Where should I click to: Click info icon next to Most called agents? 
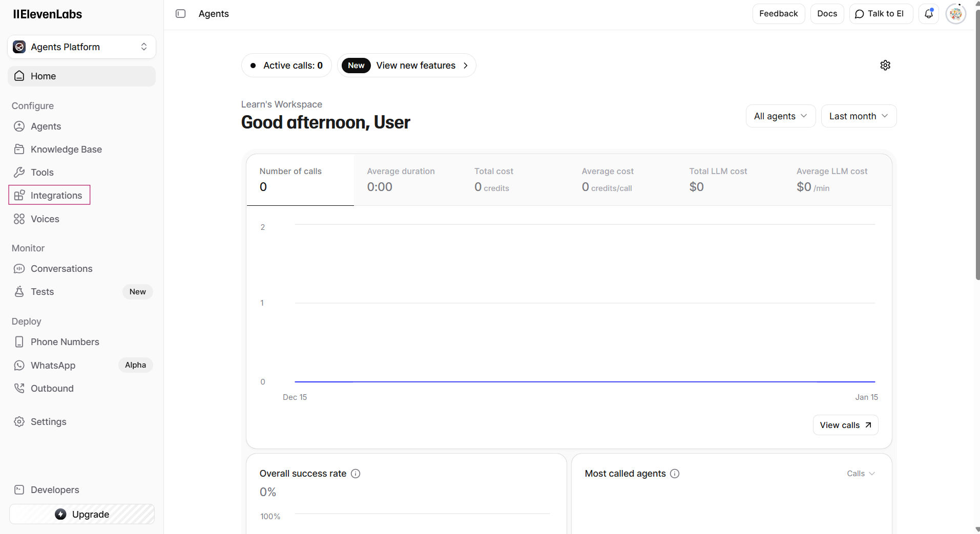pyautogui.click(x=675, y=474)
